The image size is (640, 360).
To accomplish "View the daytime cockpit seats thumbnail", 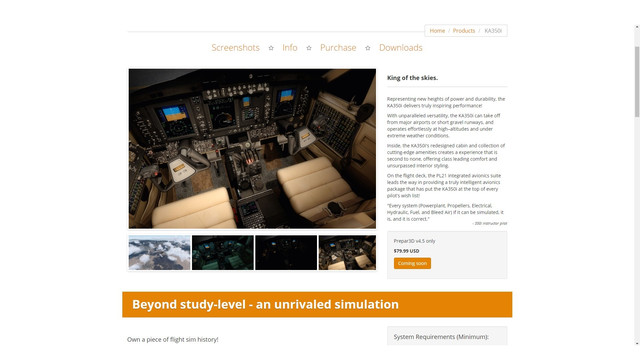I will pyautogui.click(x=347, y=252).
